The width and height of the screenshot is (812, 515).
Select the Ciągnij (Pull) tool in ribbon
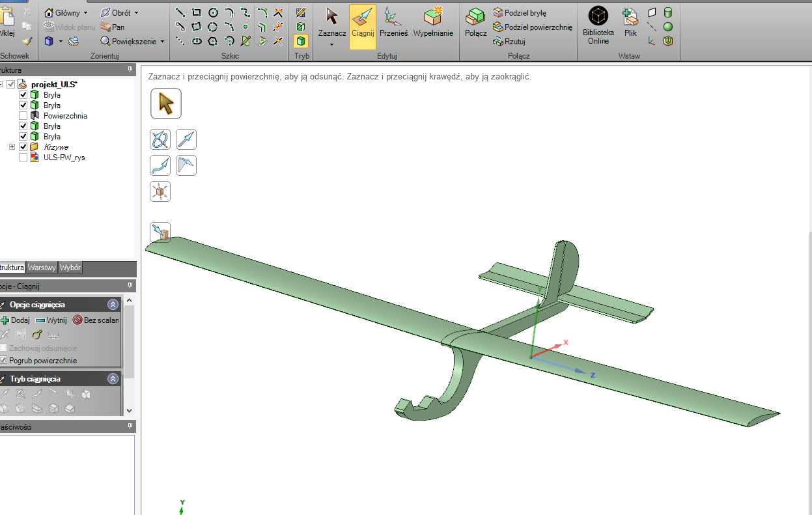(362, 26)
